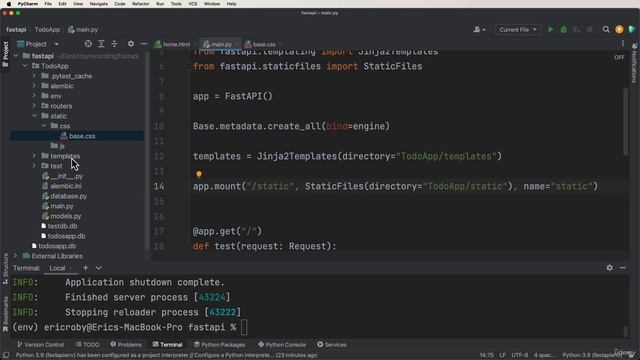
Task: Click the Project side tool window button
Action: click(x=5, y=54)
